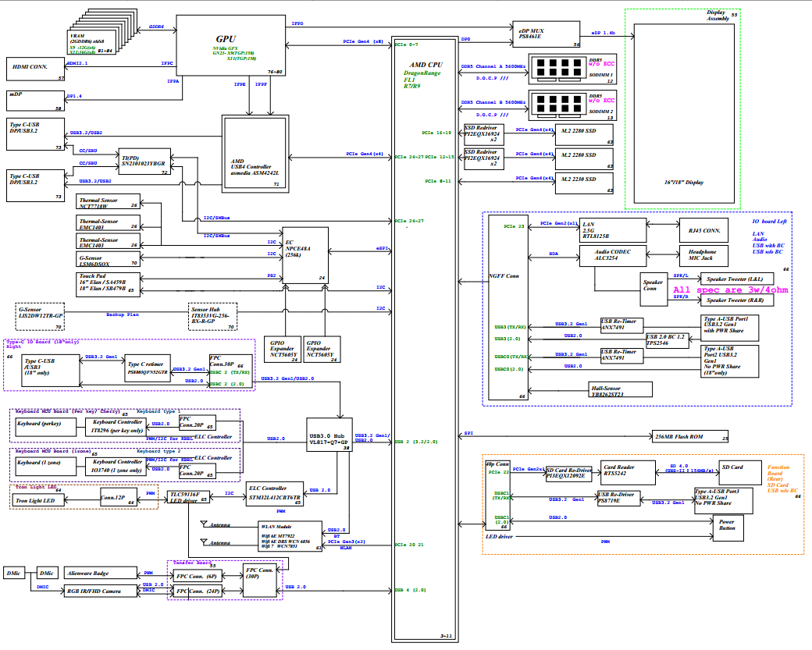812x650 pixels.
Task: Select the TLC59116F LED driver block
Action: pos(188,497)
